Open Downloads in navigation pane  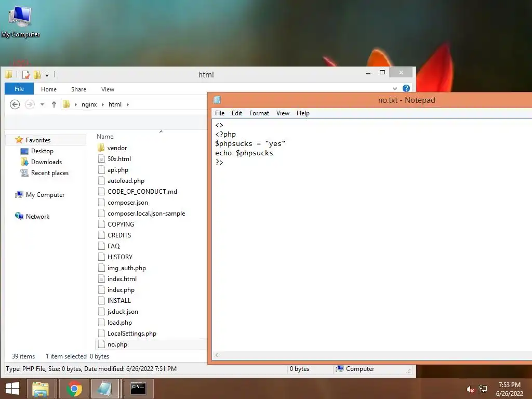(46, 162)
